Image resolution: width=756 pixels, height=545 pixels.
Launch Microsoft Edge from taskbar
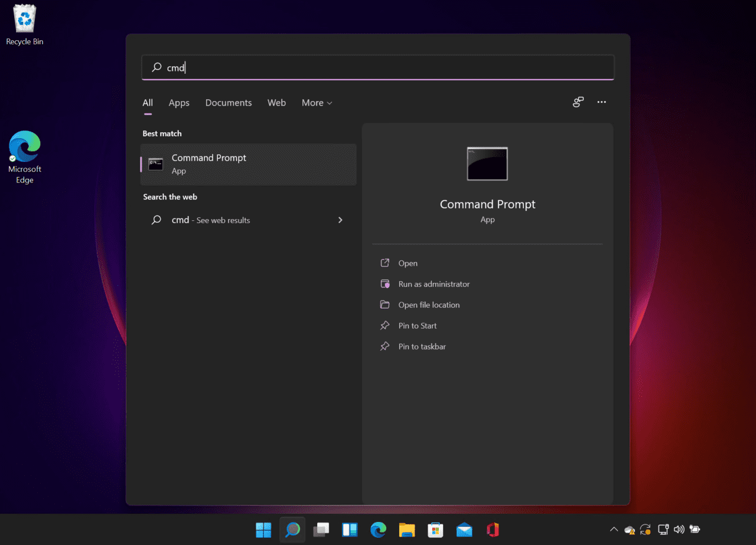click(379, 530)
